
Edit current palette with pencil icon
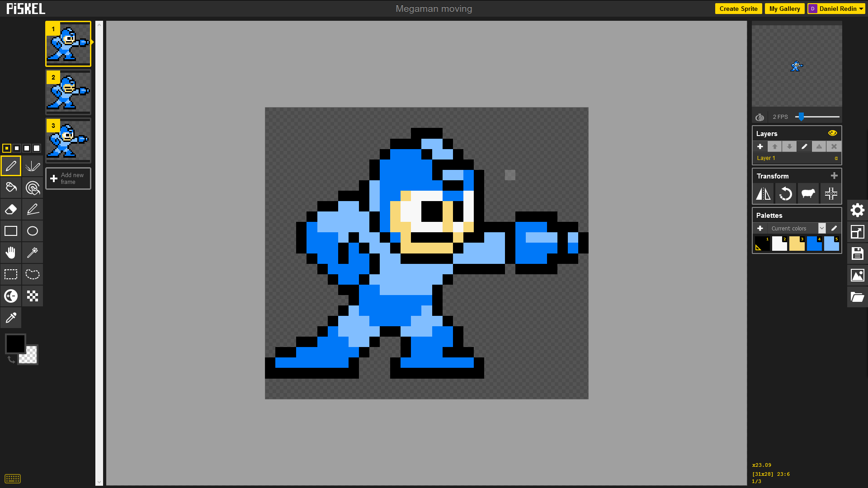(834, 228)
